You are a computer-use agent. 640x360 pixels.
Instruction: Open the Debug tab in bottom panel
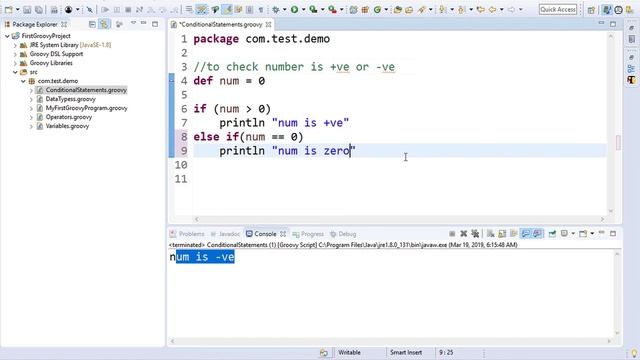pos(343,234)
